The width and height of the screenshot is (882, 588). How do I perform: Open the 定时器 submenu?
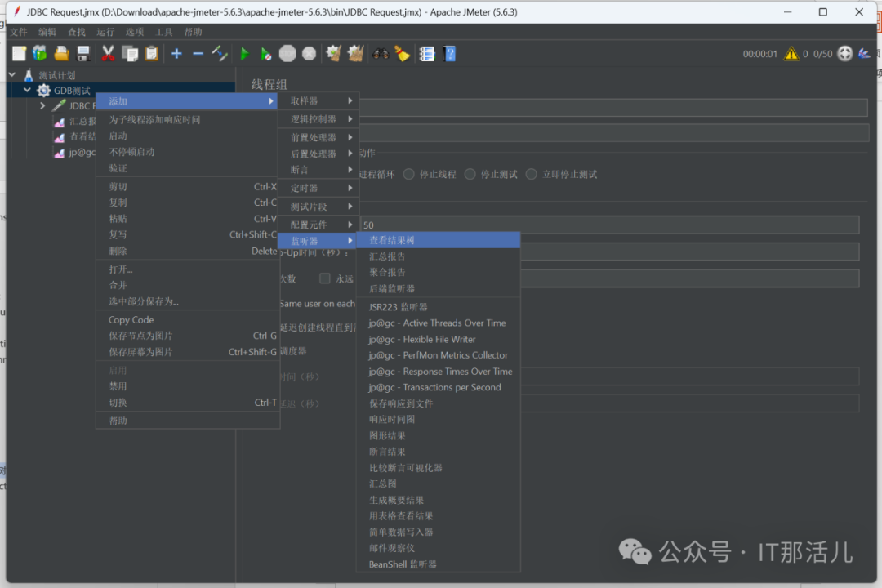point(318,188)
